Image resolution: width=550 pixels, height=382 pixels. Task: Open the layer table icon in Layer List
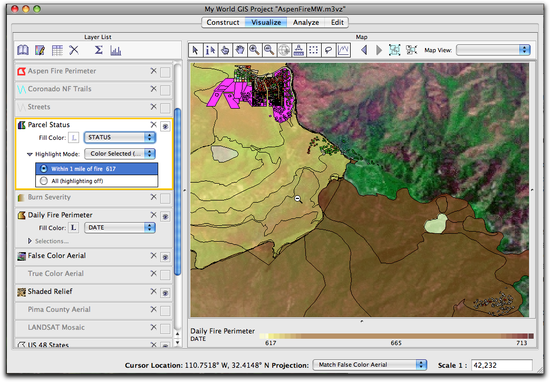pos(57,50)
